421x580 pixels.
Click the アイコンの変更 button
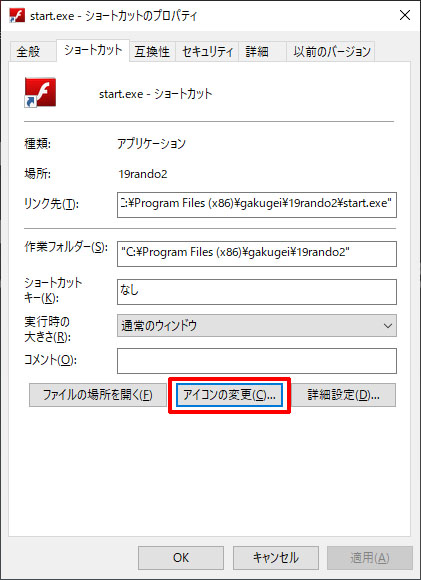[x=229, y=395]
